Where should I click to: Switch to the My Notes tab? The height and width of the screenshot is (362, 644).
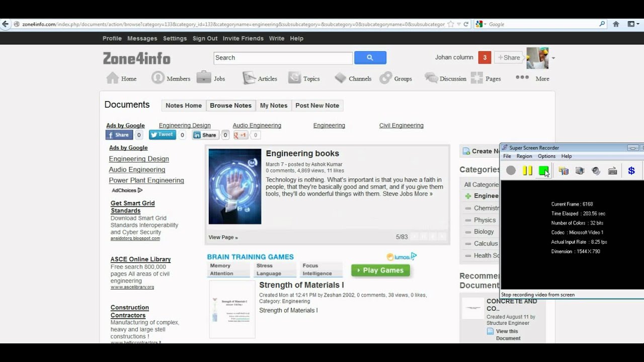click(x=274, y=106)
